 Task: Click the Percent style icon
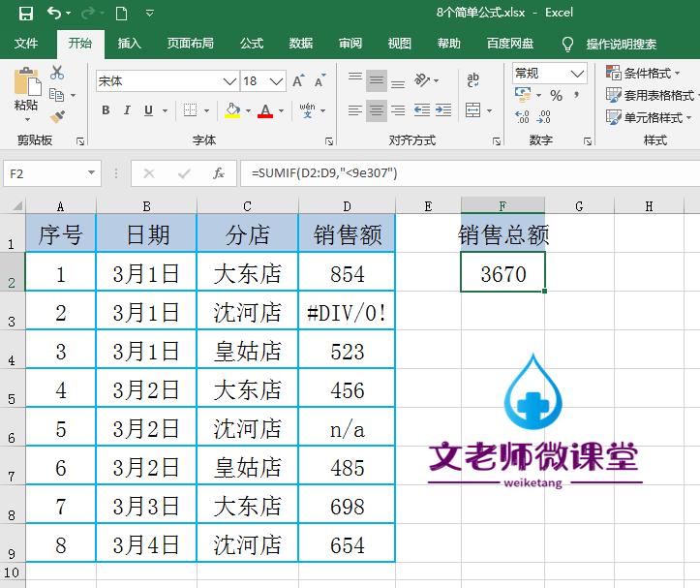pos(557,95)
